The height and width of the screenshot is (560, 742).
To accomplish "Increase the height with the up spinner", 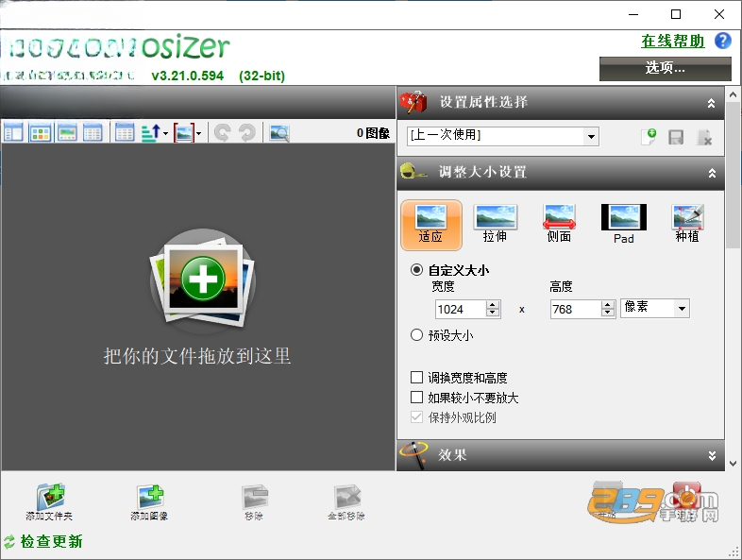I will [608, 305].
